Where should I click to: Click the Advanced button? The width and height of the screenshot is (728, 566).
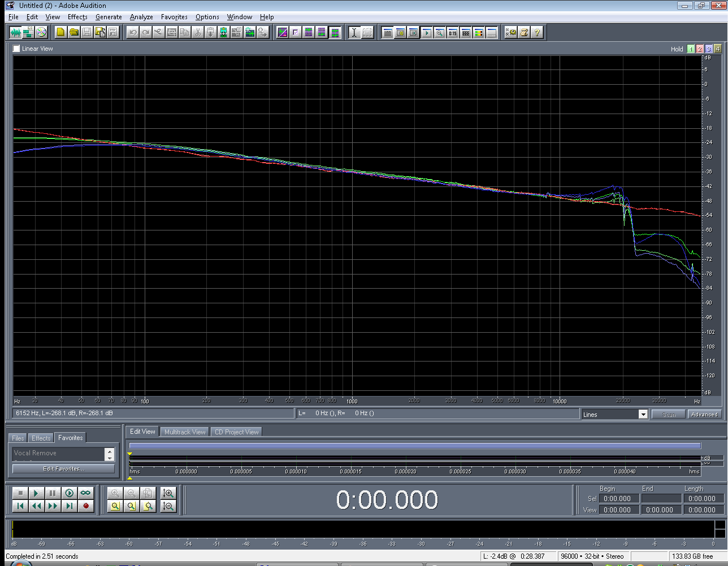click(704, 415)
